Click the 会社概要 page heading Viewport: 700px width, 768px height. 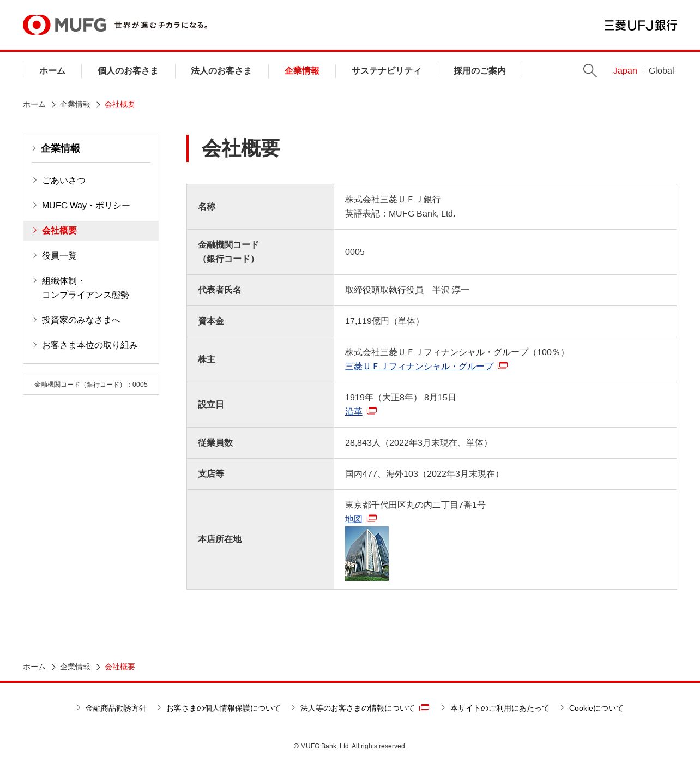point(241,148)
